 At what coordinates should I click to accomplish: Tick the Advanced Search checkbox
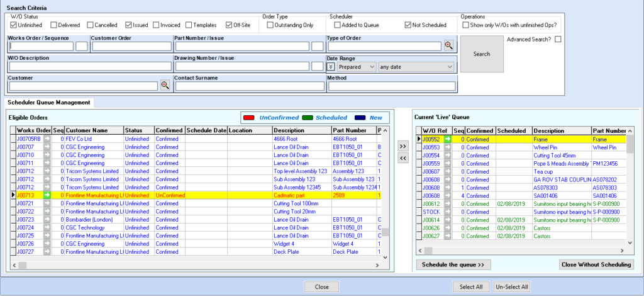click(x=557, y=40)
